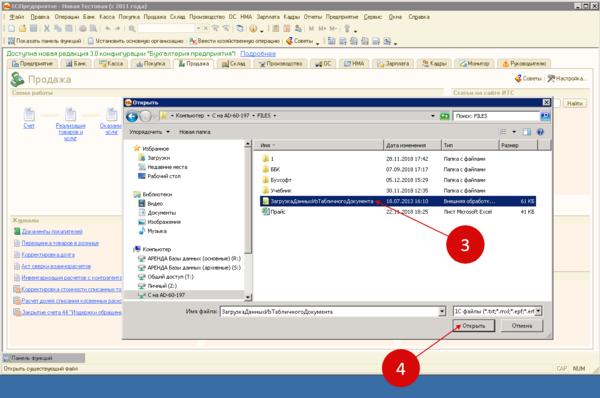Open the file type filter dropdown
The width and height of the screenshot is (600, 398).
tap(538, 312)
